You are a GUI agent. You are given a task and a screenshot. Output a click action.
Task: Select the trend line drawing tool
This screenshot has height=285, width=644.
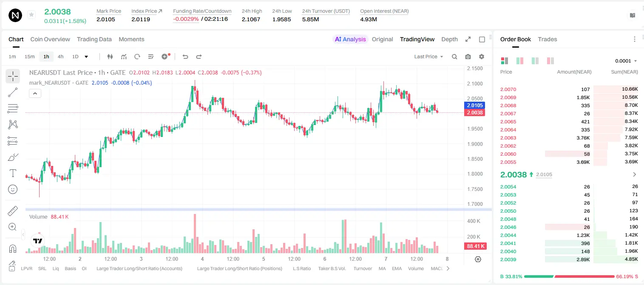13,92
